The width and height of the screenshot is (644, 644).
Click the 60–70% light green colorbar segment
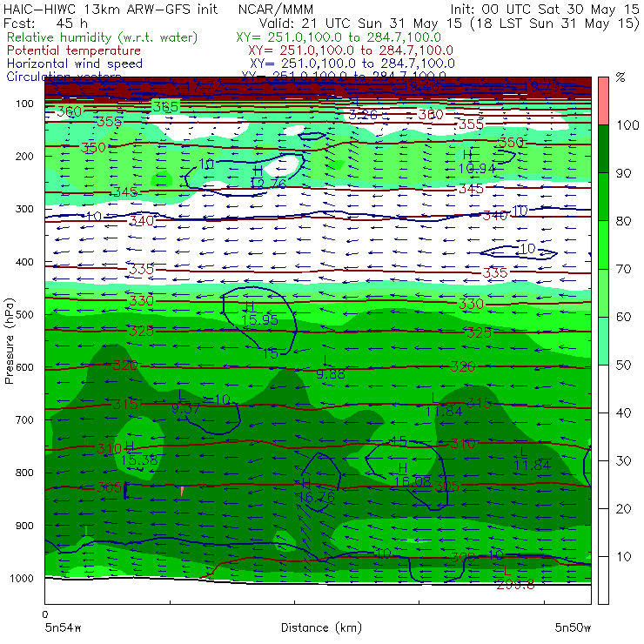tap(603, 292)
